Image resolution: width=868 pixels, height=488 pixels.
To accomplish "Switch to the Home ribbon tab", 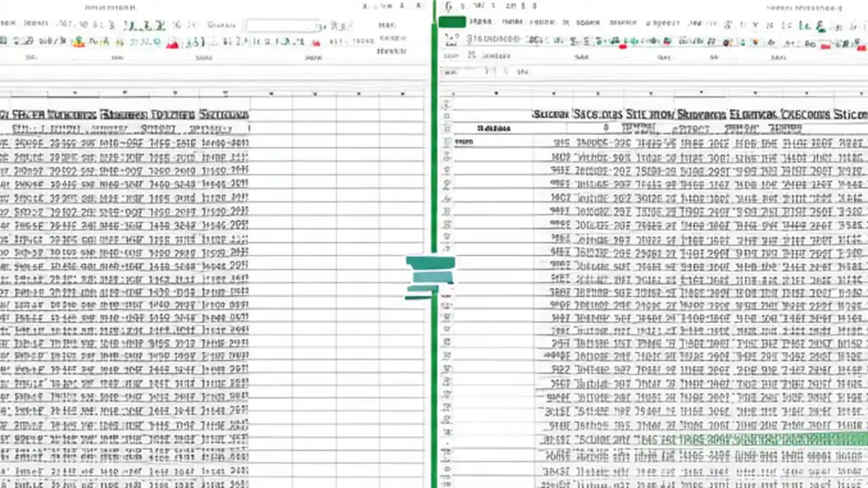I will coord(481,21).
